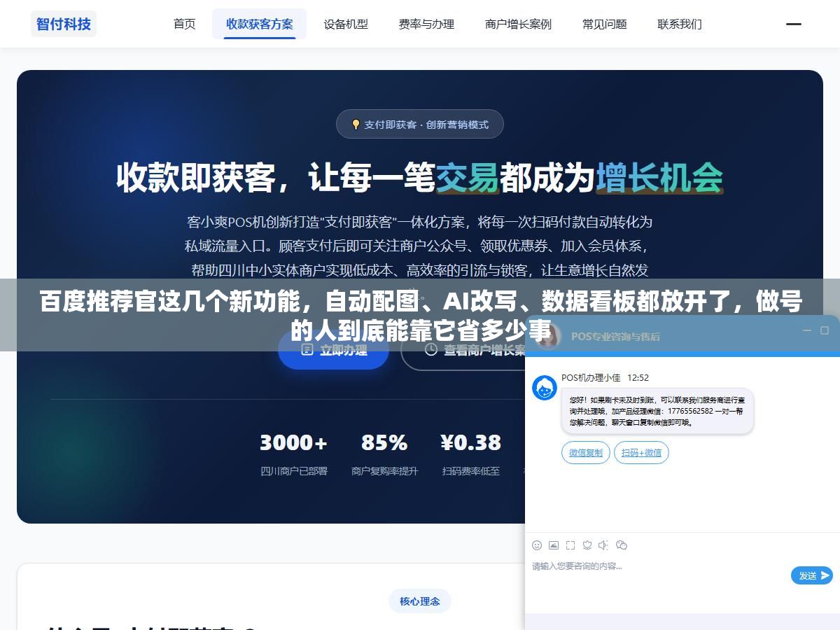The height and width of the screenshot is (630, 840).
Task: Open the emoji picker in chat toolbar
Action: point(537,545)
